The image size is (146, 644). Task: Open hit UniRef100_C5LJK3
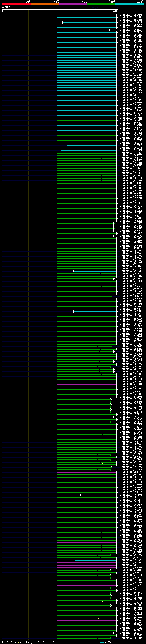pyautogui.click(x=131, y=223)
